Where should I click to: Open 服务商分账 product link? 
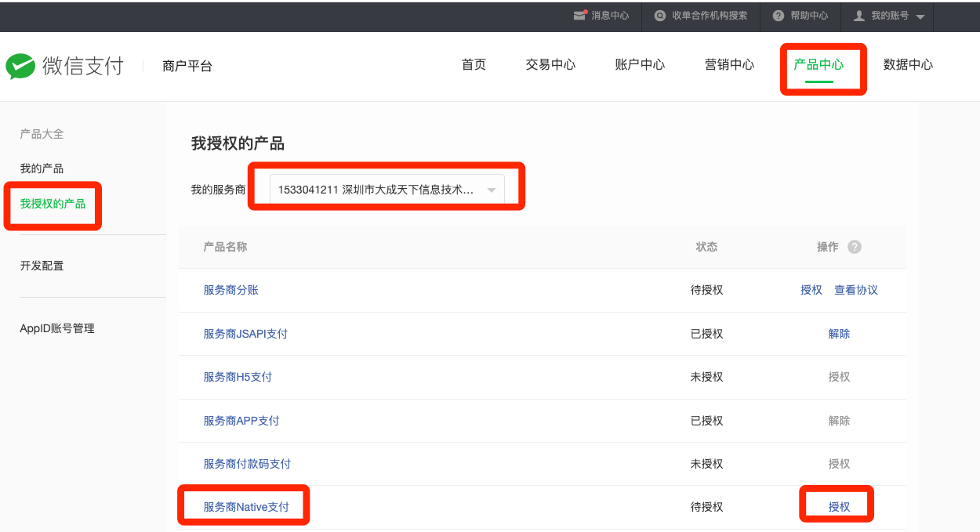tap(230, 290)
